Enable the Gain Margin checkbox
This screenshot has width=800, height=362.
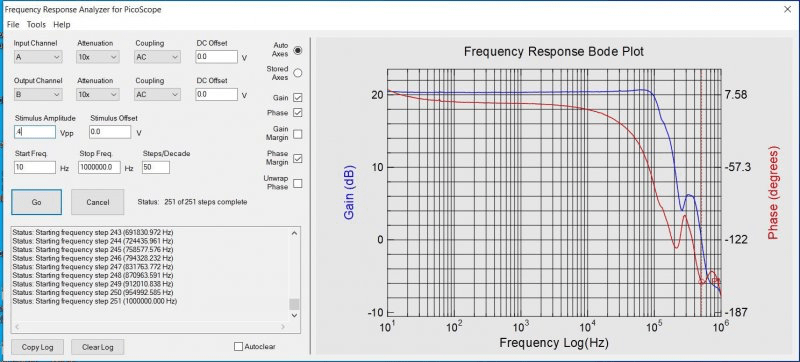[298, 134]
